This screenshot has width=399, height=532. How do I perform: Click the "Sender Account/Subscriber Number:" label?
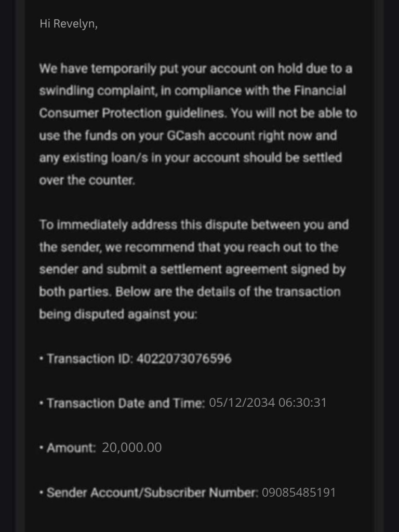(152, 493)
